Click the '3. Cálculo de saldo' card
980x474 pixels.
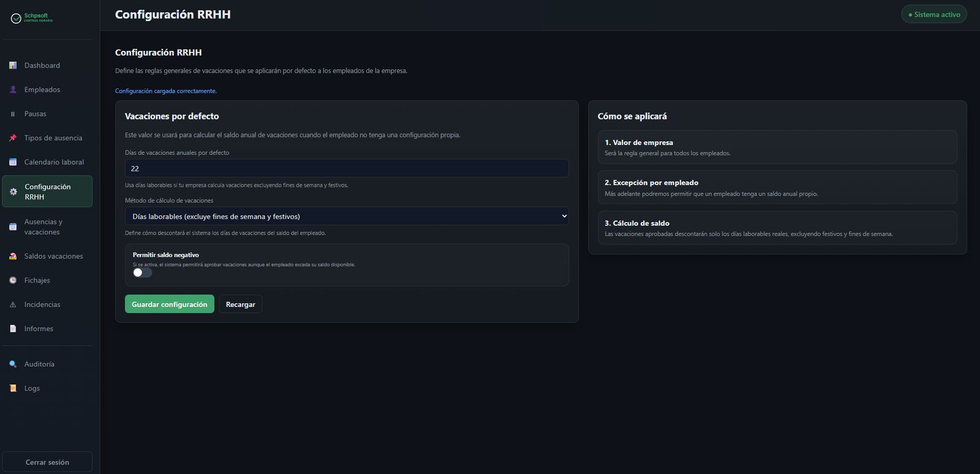[777, 228]
